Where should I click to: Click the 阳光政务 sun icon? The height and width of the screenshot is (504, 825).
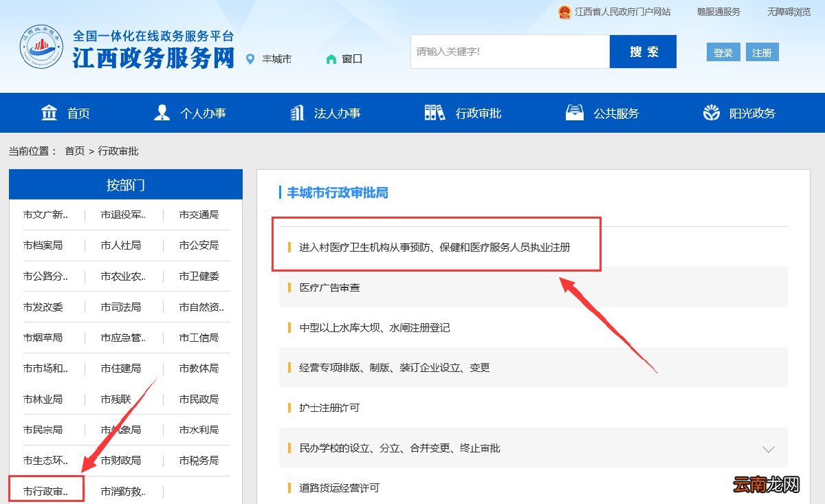[x=712, y=113]
